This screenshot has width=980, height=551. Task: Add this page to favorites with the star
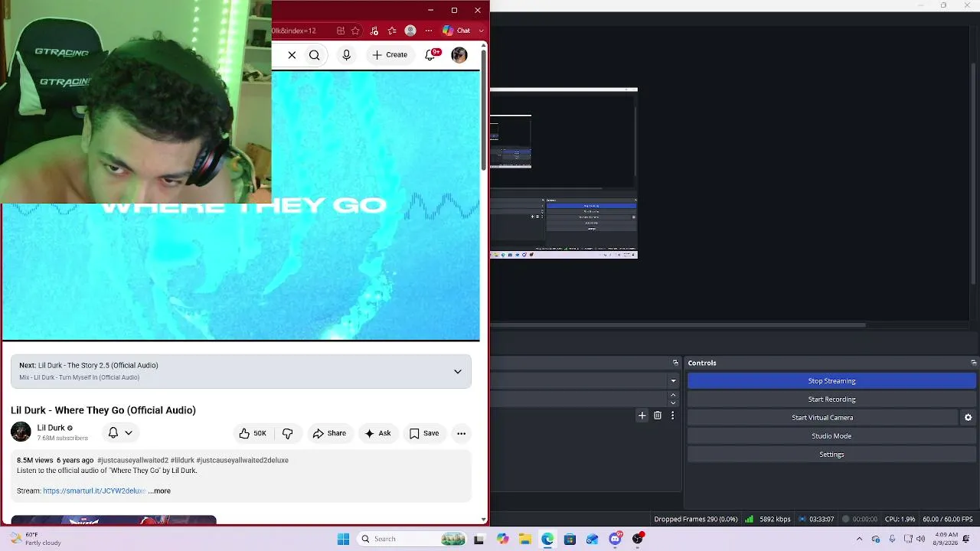[x=355, y=31]
